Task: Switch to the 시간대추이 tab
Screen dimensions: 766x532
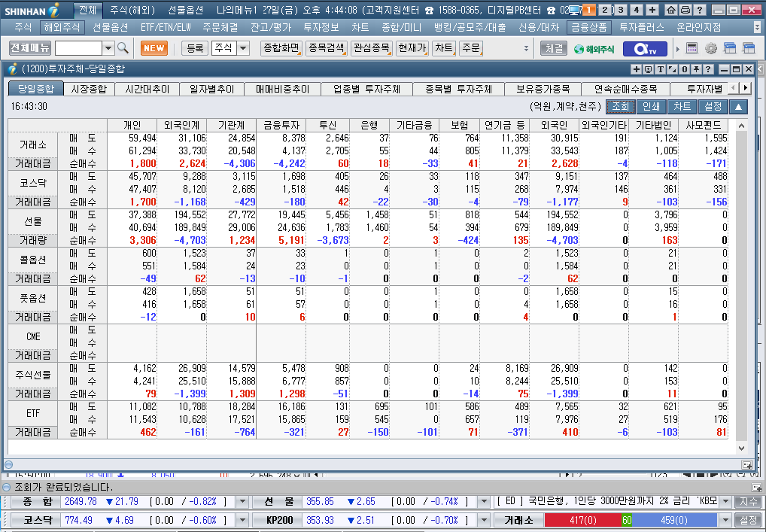Action: pyautogui.click(x=147, y=89)
